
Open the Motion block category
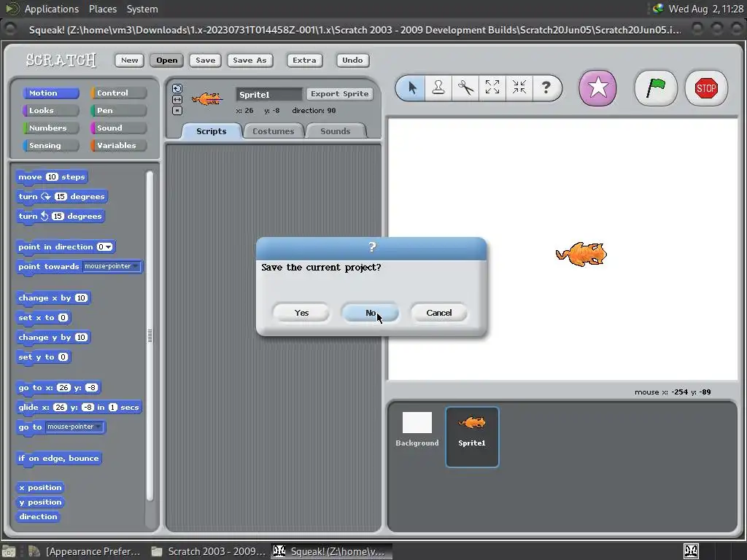click(x=50, y=93)
